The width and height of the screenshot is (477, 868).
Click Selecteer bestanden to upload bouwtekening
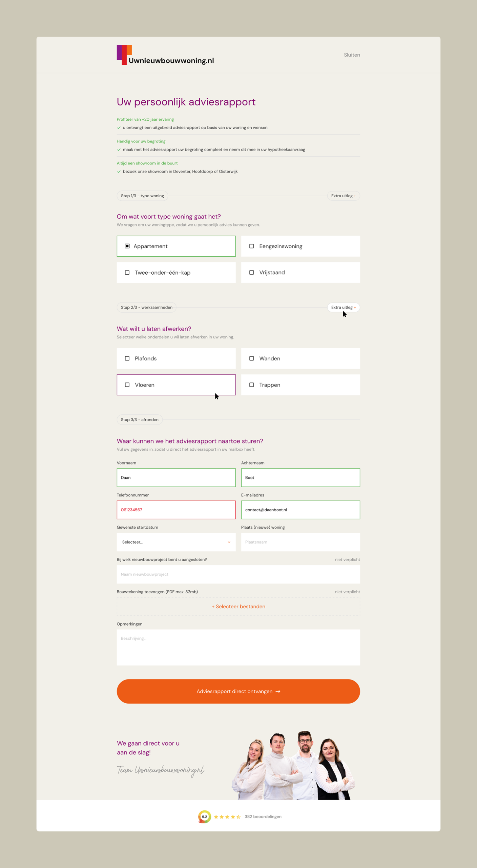238,606
